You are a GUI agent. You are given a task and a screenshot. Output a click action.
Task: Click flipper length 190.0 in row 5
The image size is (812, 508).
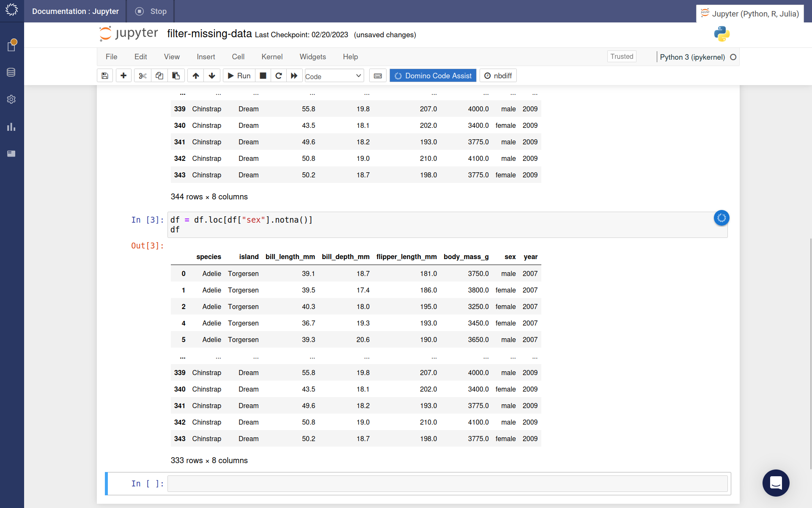(x=428, y=340)
